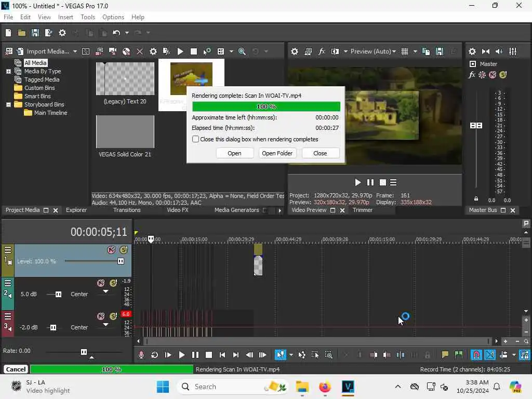The height and width of the screenshot is (399, 532).
Task: Click Open in the render dialog
Action: click(x=234, y=153)
